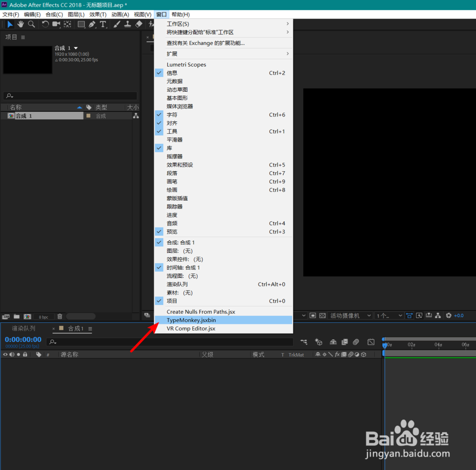The height and width of the screenshot is (470, 476).
Task: Toggle the 预览 (Preview) panel checkmark
Action: pos(159,232)
